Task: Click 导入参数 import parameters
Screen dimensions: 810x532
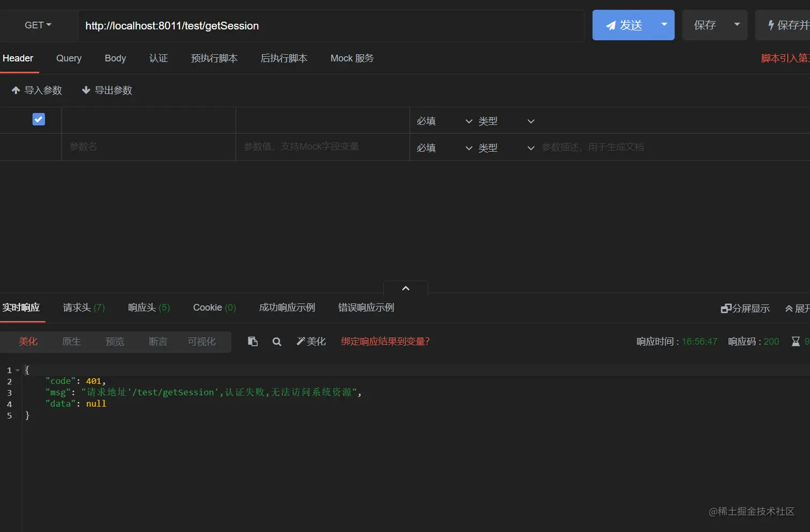Action: pyautogui.click(x=37, y=90)
